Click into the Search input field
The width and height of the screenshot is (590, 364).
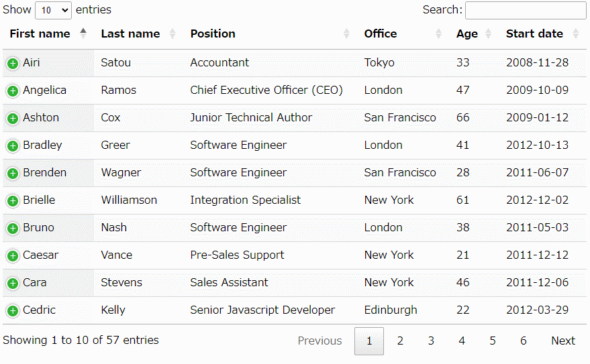point(526,10)
